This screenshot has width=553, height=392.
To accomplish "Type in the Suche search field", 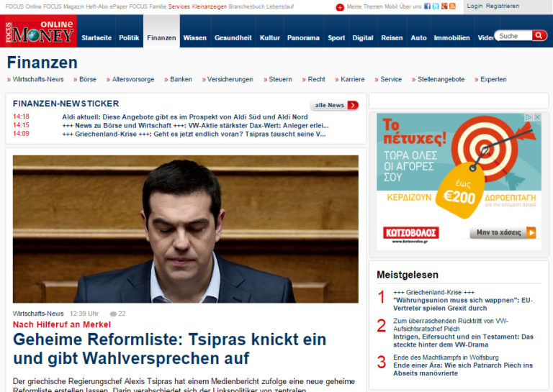I will 513,36.
